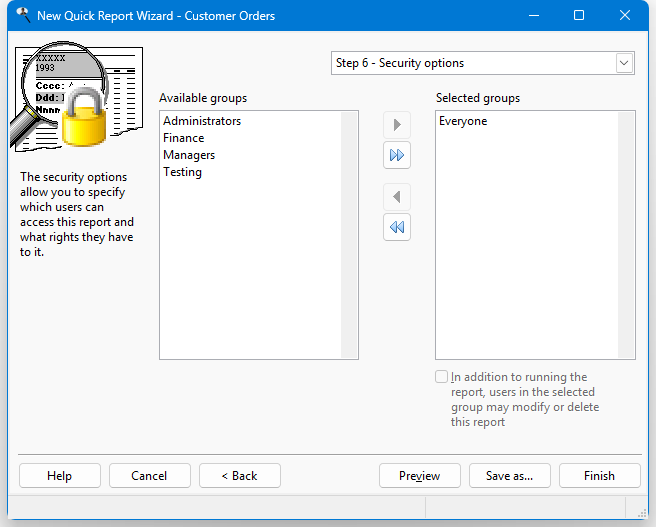656x527 pixels.
Task: Maximize the wizard window
Action: pyautogui.click(x=579, y=16)
